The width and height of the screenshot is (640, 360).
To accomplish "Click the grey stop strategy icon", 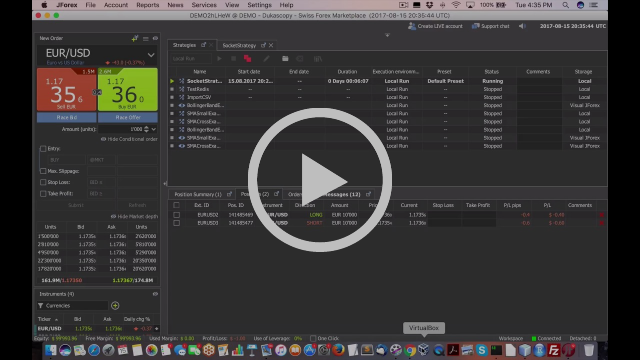I will 233,59.
